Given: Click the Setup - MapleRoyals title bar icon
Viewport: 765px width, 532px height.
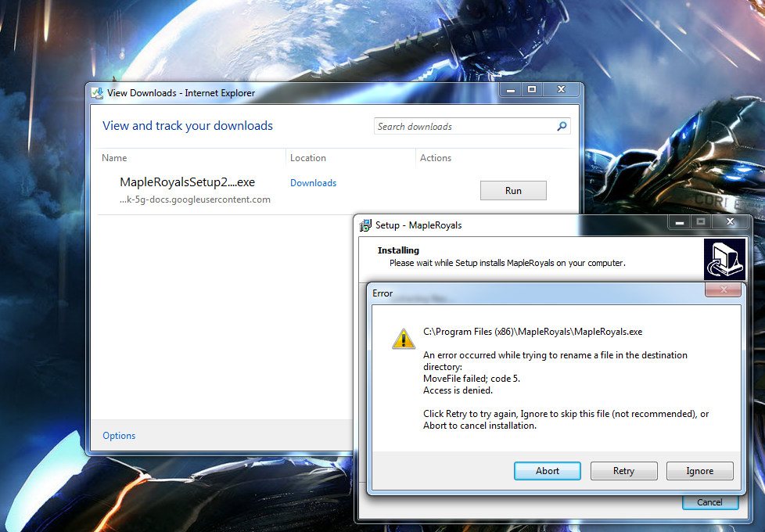Looking at the screenshot, I should click(x=365, y=225).
